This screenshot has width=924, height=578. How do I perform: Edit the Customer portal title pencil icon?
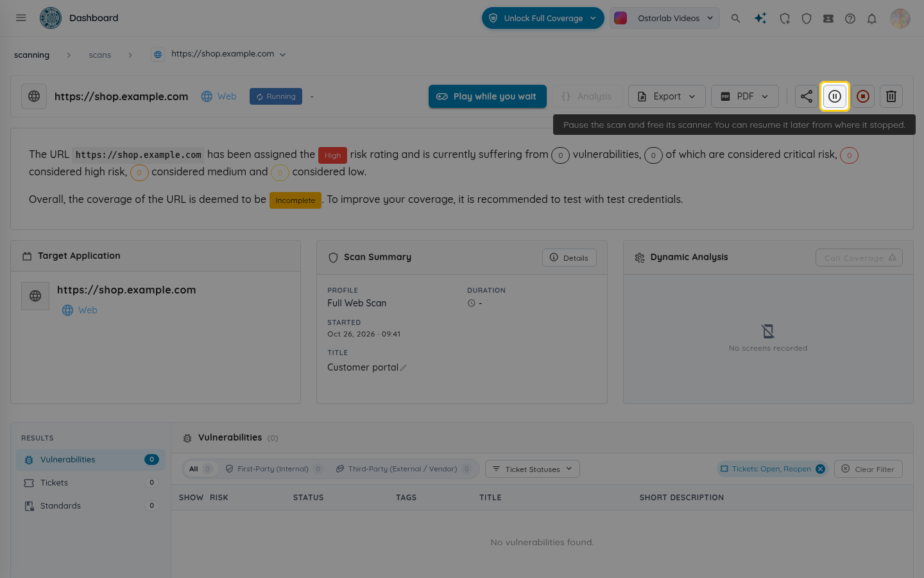(x=404, y=368)
